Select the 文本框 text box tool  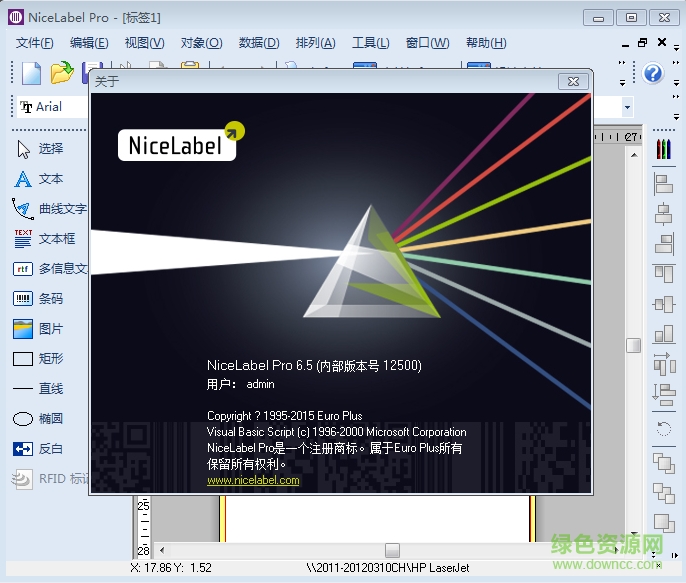coord(45,239)
